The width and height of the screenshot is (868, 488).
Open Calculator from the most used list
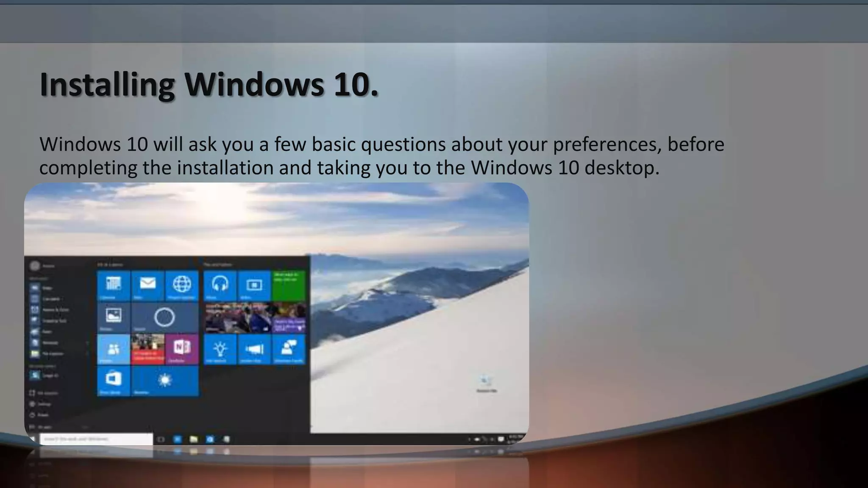pyautogui.click(x=47, y=299)
